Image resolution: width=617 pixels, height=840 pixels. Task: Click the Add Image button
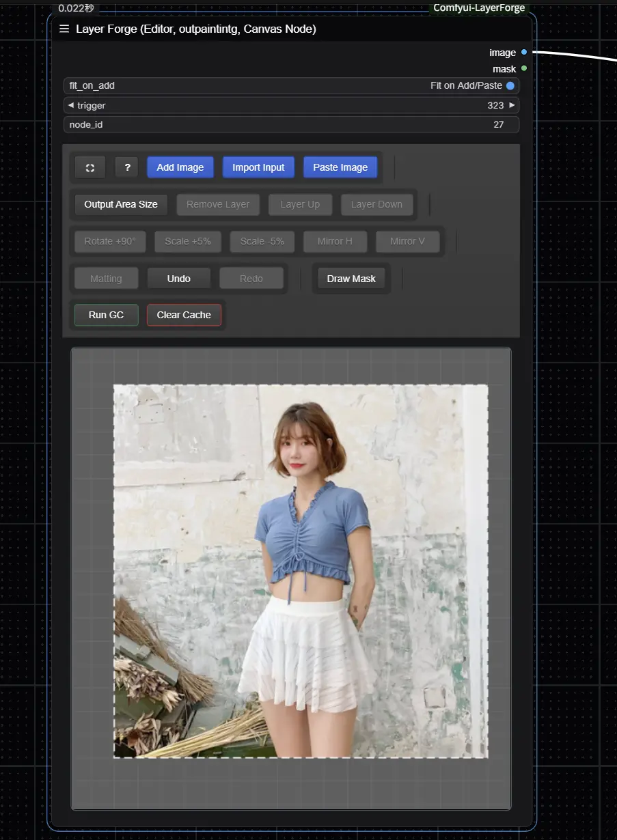coord(180,167)
